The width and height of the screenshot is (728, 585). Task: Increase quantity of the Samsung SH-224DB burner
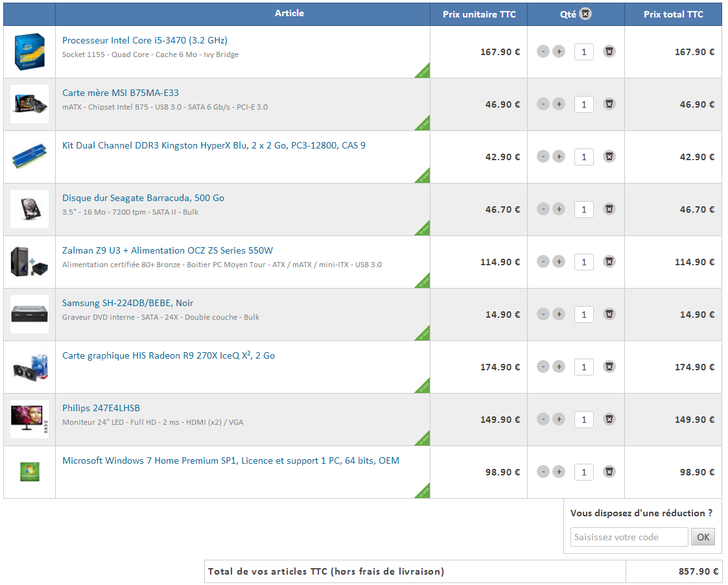559,314
